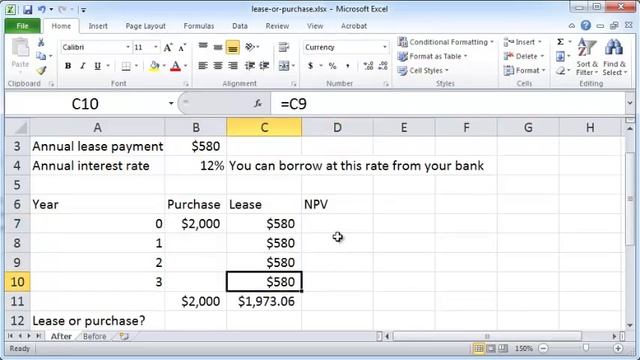Open Sort & Filter menu

pyautogui.click(x=587, y=57)
